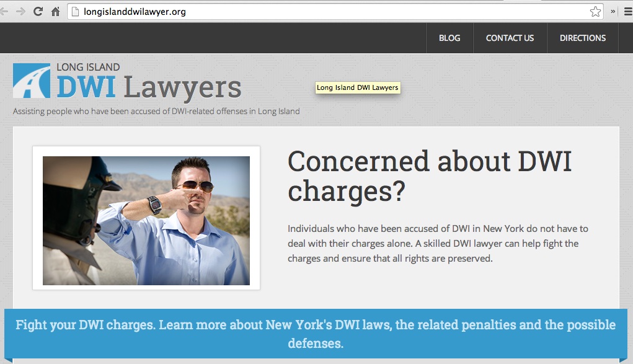Open the BLOG navigation item

click(449, 38)
